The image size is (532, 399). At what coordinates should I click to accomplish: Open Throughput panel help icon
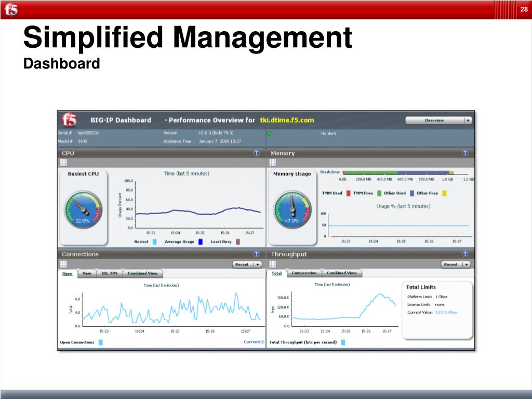click(x=465, y=254)
